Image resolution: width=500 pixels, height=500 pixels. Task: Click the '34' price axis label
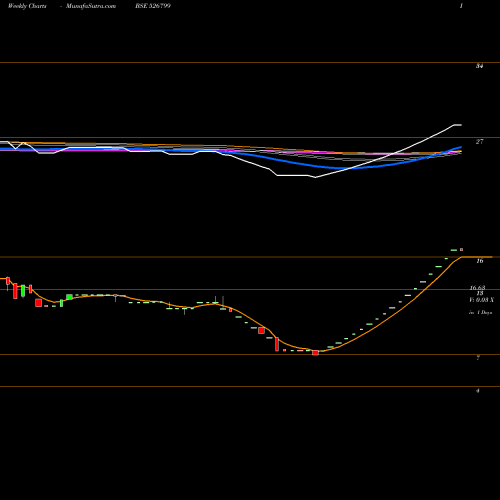click(x=479, y=66)
